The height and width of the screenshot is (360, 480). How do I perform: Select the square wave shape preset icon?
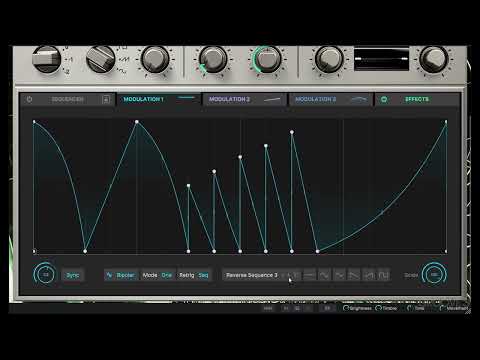pyautogui.click(x=384, y=275)
